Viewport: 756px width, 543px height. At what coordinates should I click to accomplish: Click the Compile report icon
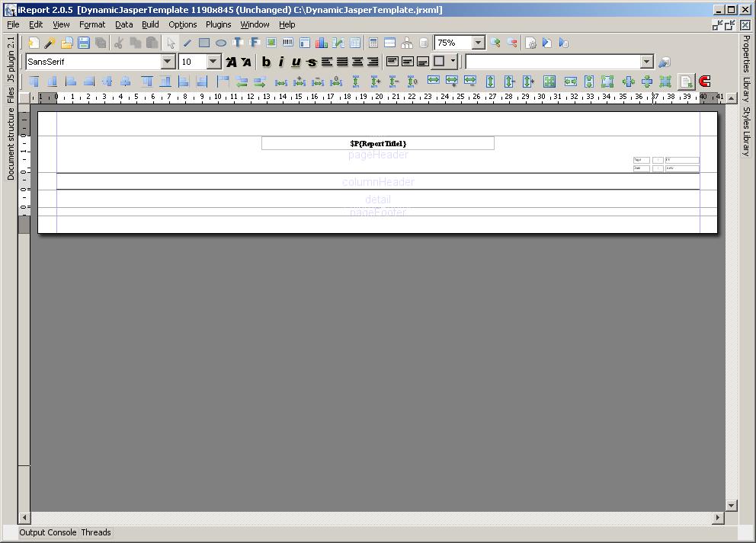click(531, 43)
